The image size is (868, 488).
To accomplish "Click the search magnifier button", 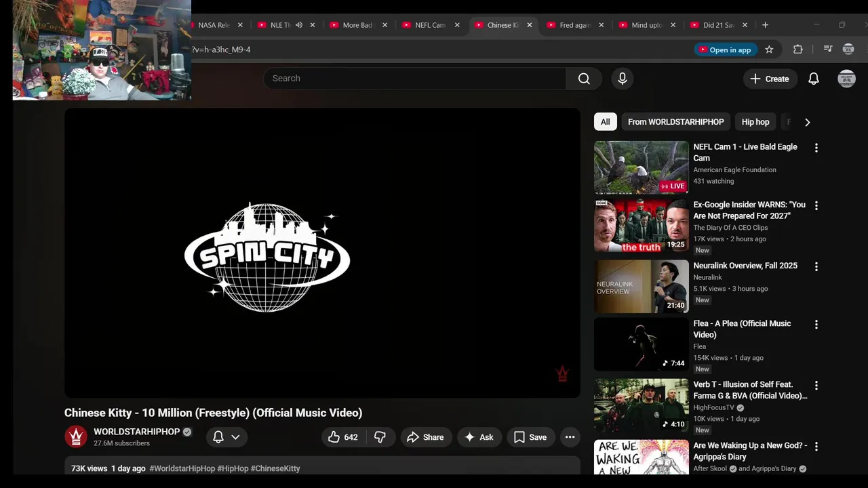I will (x=584, y=79).
